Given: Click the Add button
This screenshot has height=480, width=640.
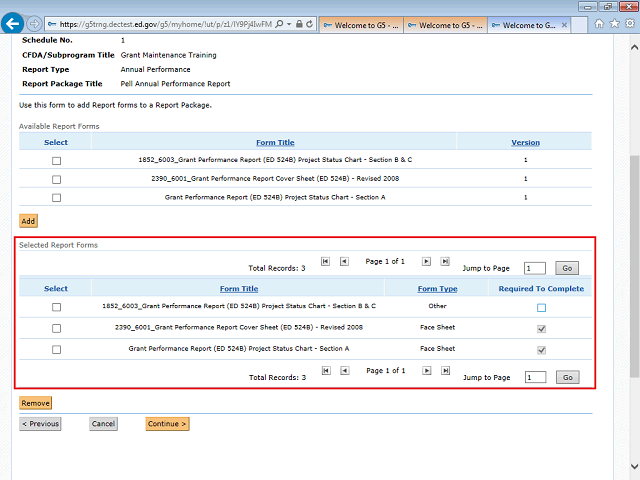Looking at the screenshot, I should (29, 220).
